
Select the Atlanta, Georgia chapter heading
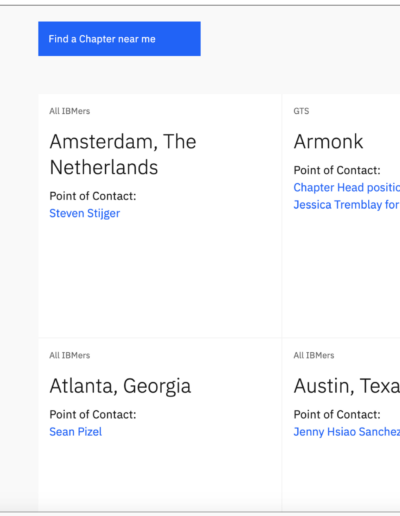[x=120, y=386]
